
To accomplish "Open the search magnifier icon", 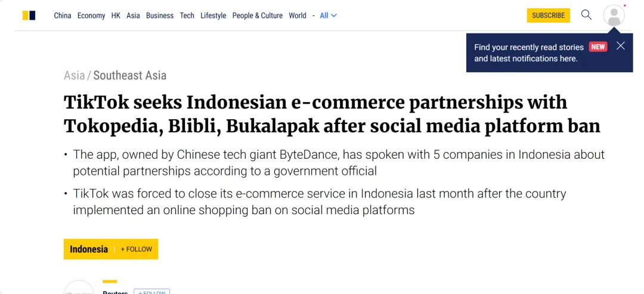I will tap(586, 15).
